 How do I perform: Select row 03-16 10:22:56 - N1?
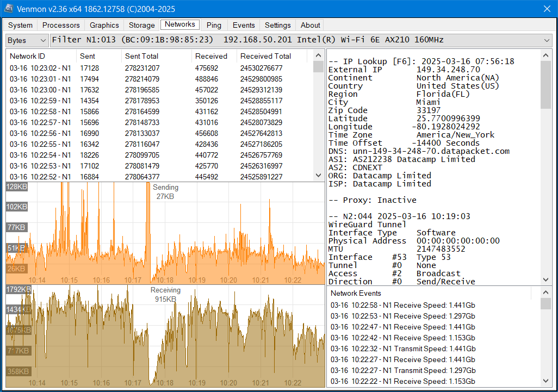point(159,133)
